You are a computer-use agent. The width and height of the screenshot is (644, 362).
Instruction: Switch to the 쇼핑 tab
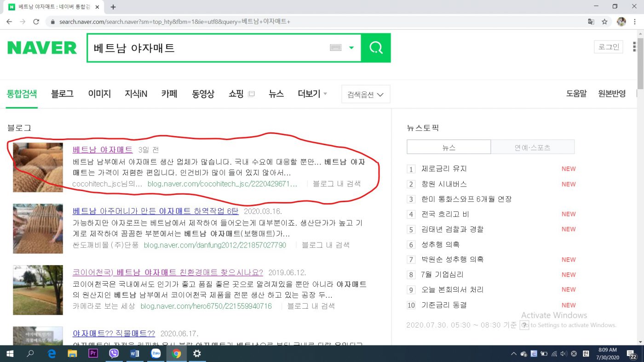coord(236,94)
